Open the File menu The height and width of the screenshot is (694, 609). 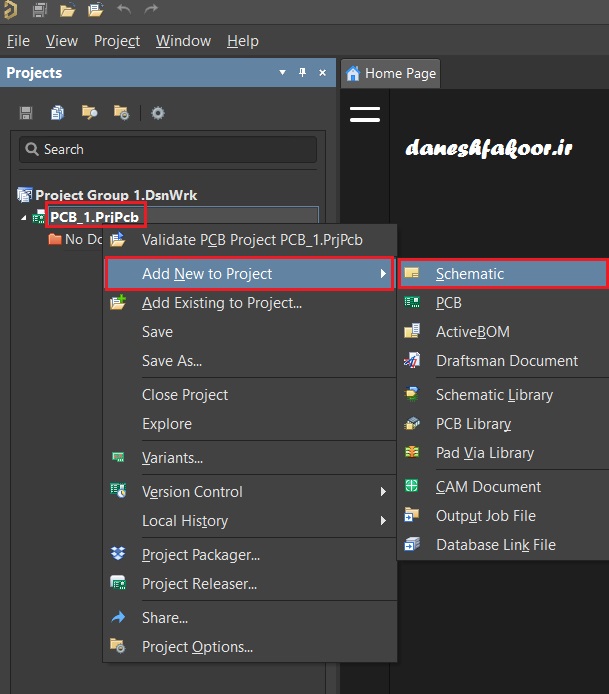(x=18, y=41)
